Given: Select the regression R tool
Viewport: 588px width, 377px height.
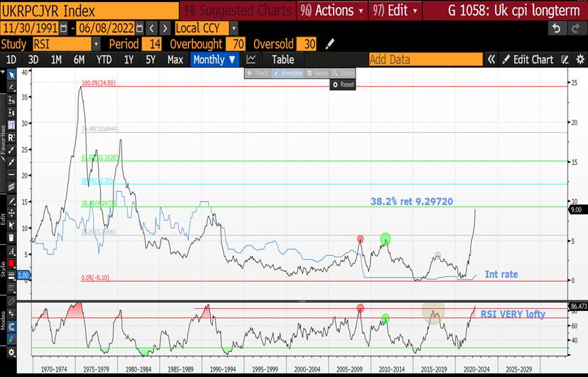Looking at the screenshot, I should pos(12,137).
